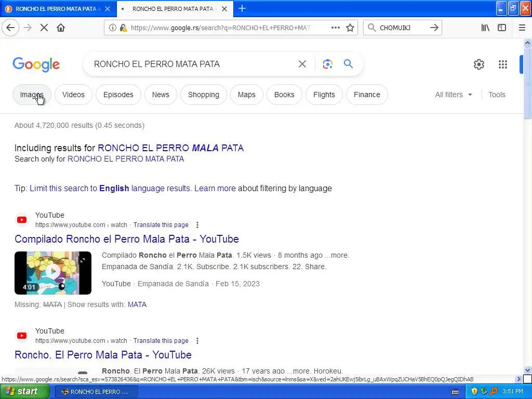Screen dimensions: 532x399
Task: Open page actions three-dot menu in address bar
Action: click(x=336, y=28)
